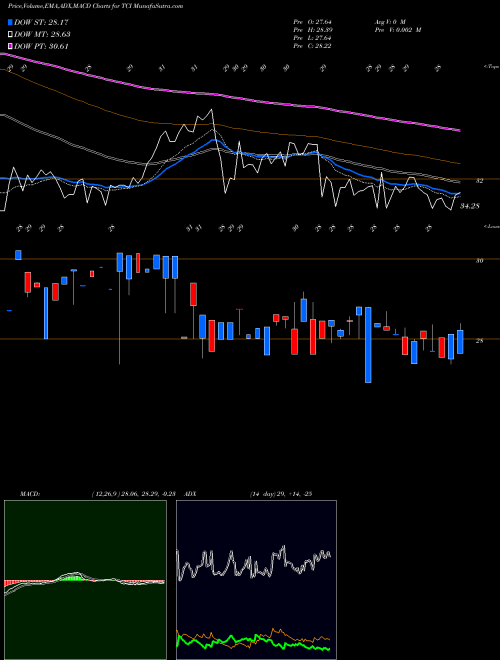The image size is (500, 660).
Task: Click the 'Avg V: 0 M' value
Action: coord(390,22)
